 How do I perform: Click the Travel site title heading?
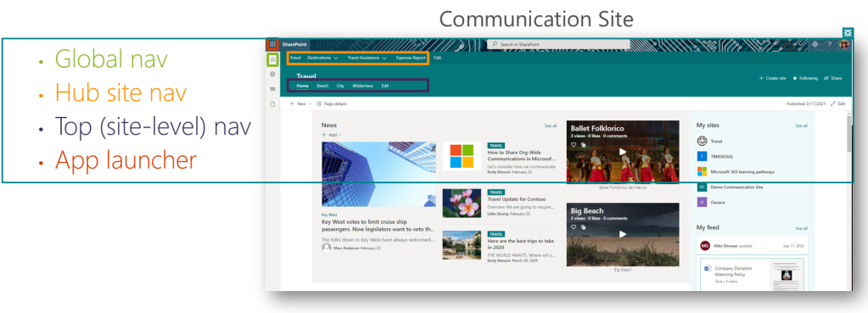pos(306,76)
